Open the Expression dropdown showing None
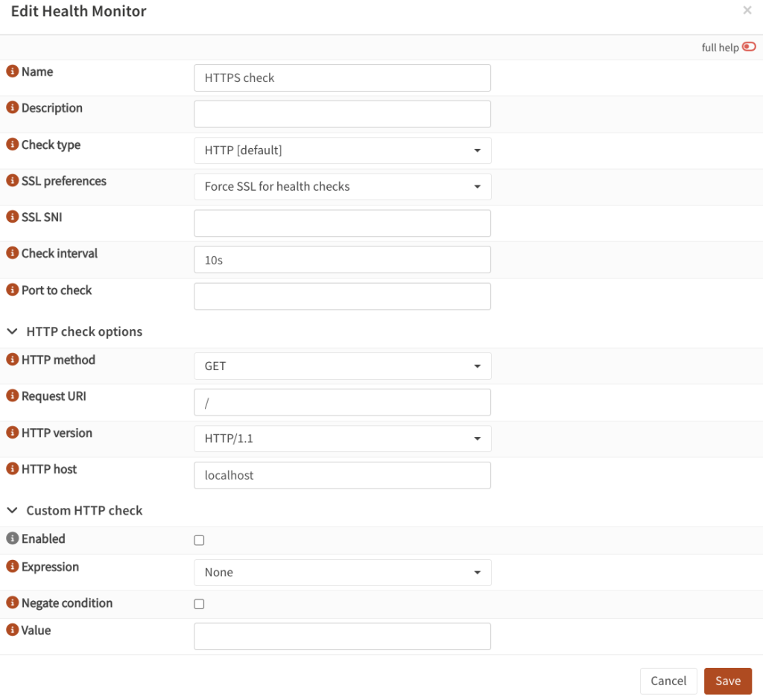Image resolution: width=763 pixels, height=700 pixels. (x=342, y=572)
